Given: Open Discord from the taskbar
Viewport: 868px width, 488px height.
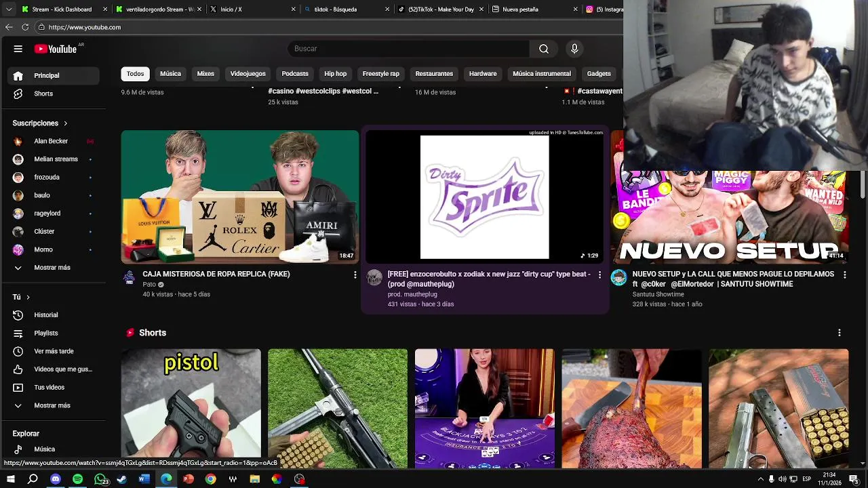Looking at the screenshot, I should point(56,479).
